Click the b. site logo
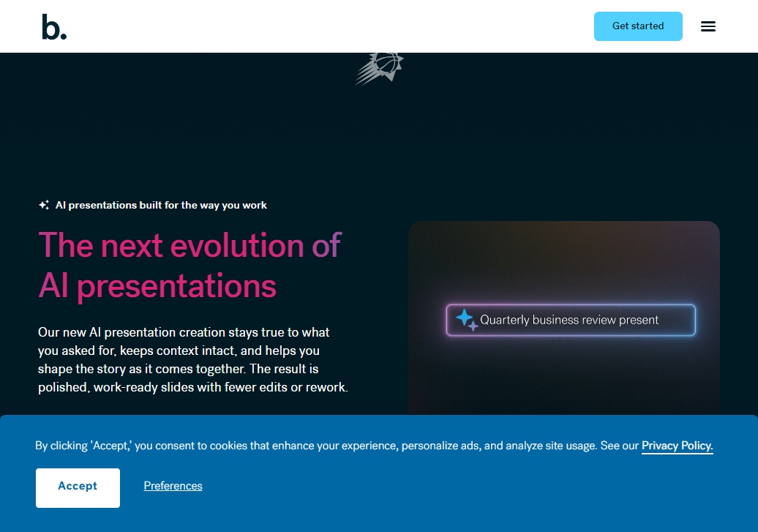 [x=54, y=26]
